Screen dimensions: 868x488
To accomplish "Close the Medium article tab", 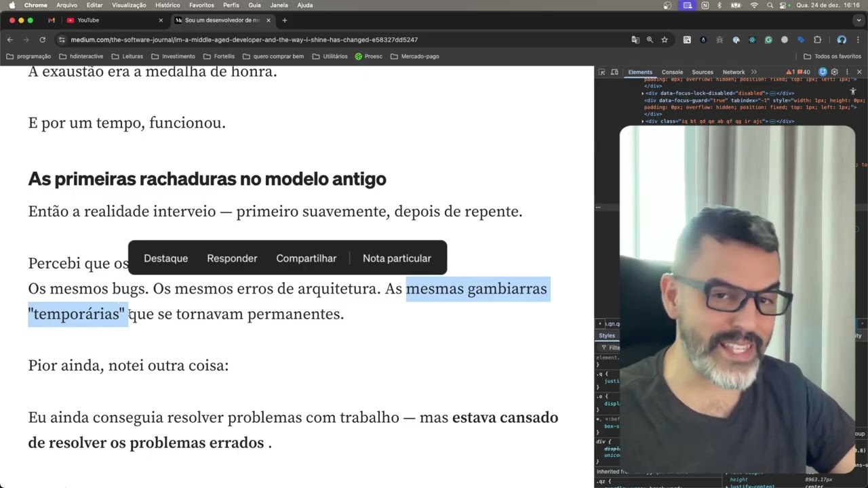I will click(x=269, y=20).
